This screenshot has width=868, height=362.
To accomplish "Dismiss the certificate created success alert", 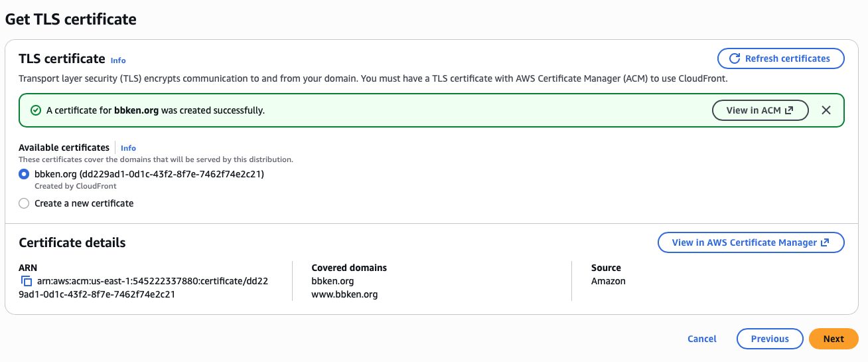I will click(x=826, y=110).
